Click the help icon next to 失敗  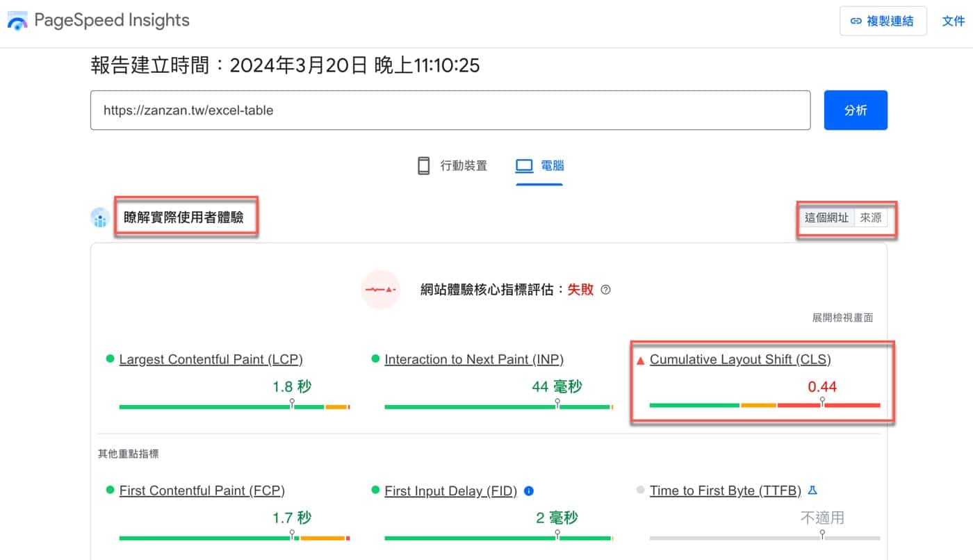pyautogui.click(x=605, y=290)
